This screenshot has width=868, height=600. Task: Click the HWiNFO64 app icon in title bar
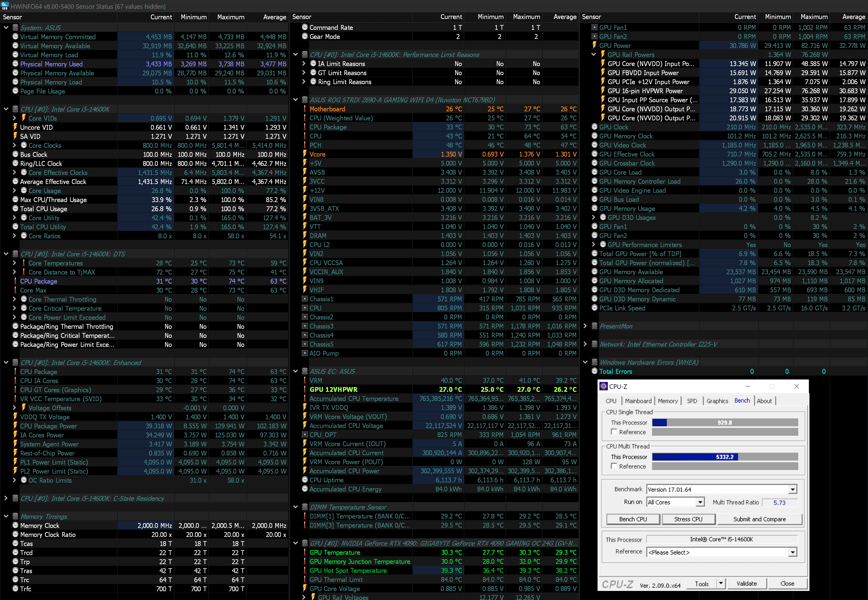click(5, 6)
